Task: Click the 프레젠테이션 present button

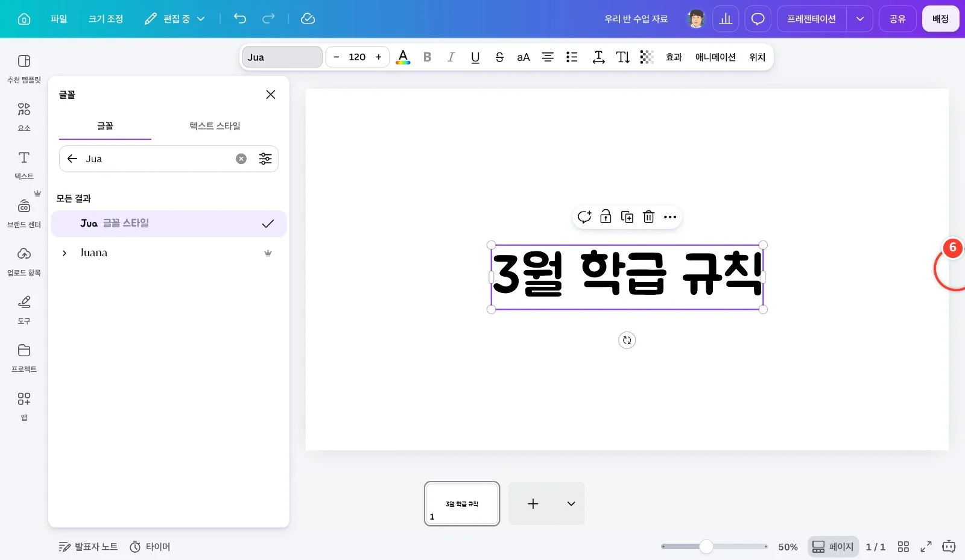Action: coord(811,19)
